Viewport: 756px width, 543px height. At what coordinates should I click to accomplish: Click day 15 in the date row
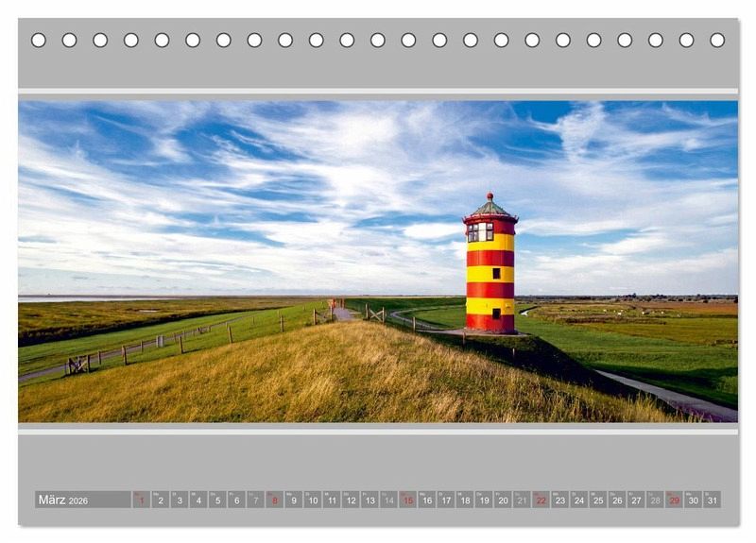(x=407, y=500)
